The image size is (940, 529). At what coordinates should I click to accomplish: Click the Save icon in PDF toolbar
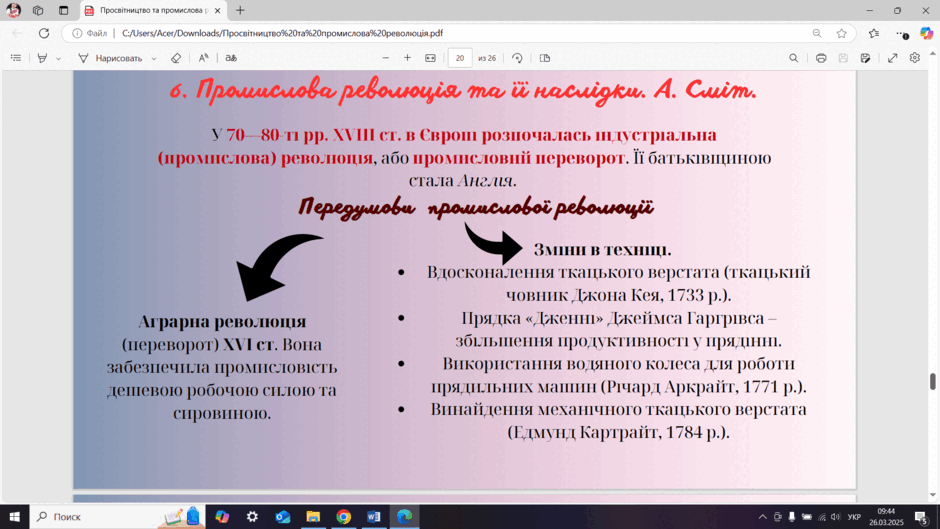coord(843,58)
